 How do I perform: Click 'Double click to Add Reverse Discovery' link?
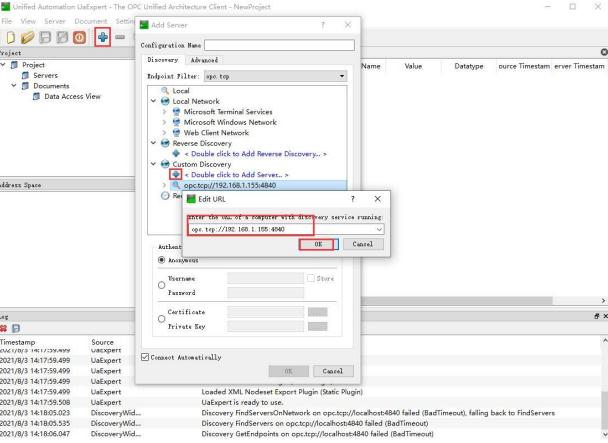pyautogui.click(x=255, y=154)
